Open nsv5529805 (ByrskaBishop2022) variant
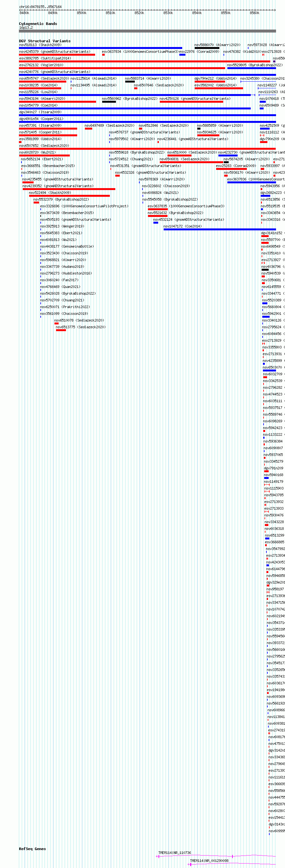Viewport: 285px width, 868px height. click(255, 65)
